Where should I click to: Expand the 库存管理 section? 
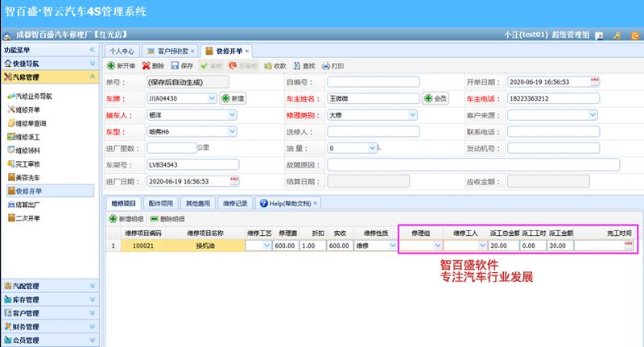coord(93,299)
